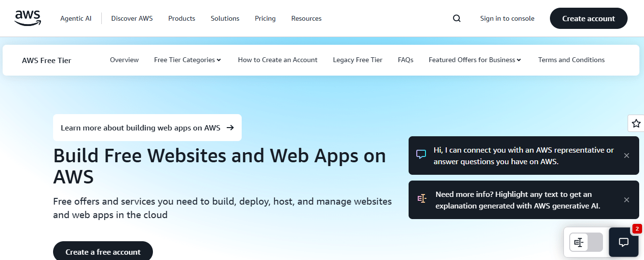Image resolution: width=644 pixels, height=260 pixels.
Task: Open Terms and Conditions link
Action: point(571,60)
